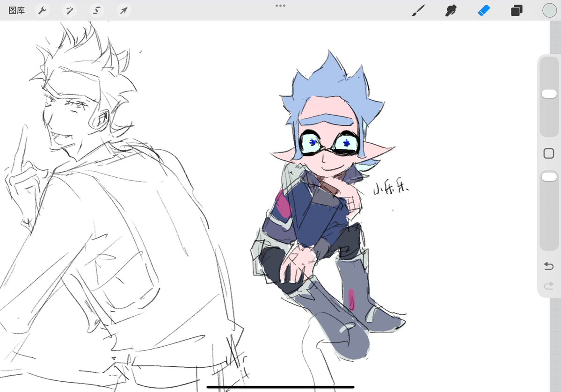This screenshot has width=561, height=392.
Task: Click the brush opacity slider handle
Action: [549, 177]
